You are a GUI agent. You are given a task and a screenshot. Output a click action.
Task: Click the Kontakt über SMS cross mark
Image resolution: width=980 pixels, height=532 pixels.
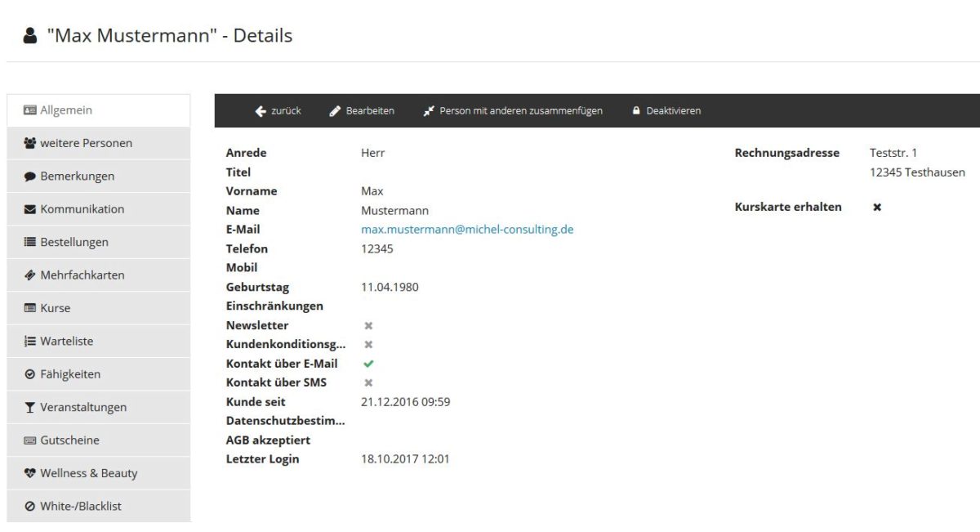click(368, 382)
